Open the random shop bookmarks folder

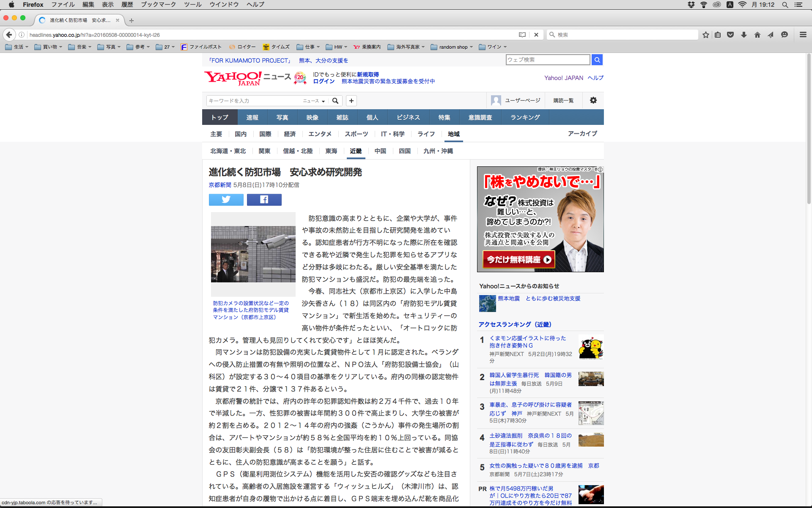452,47
